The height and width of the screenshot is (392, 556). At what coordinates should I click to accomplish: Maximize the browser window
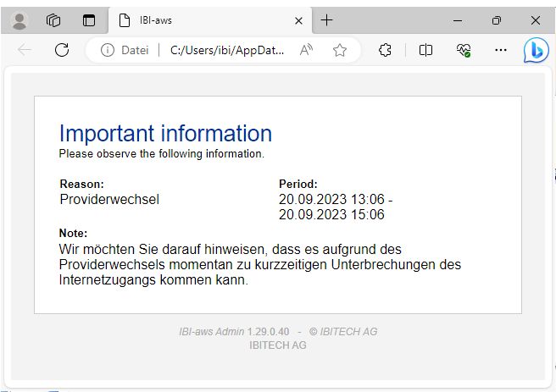pyautogui.click(x=497, y=20)
